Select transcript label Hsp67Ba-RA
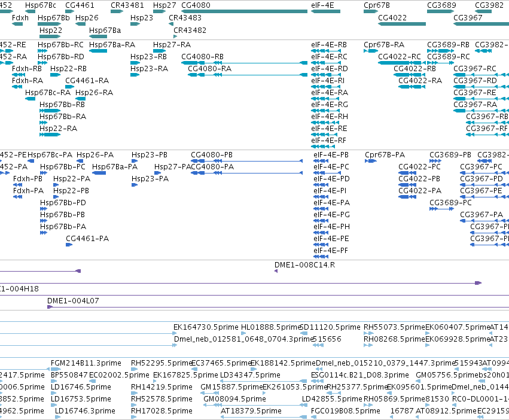This screenshot has width=509, height=420. tap(112, 45)
